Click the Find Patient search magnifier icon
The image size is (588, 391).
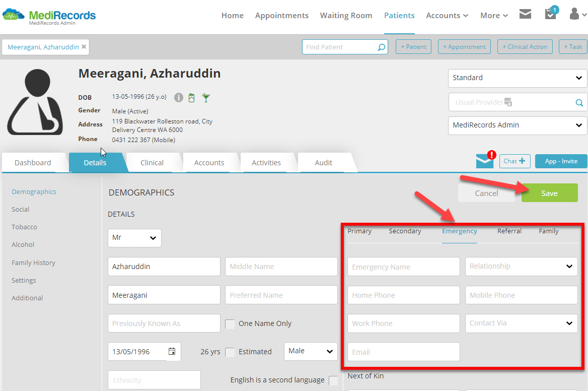pos(382,47)
